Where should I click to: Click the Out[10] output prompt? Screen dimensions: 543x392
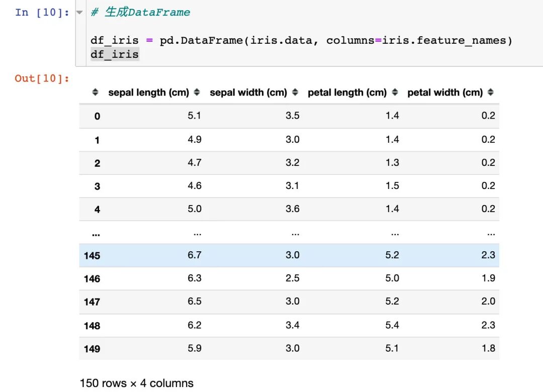pyautogui.click(x=42, y=78)
